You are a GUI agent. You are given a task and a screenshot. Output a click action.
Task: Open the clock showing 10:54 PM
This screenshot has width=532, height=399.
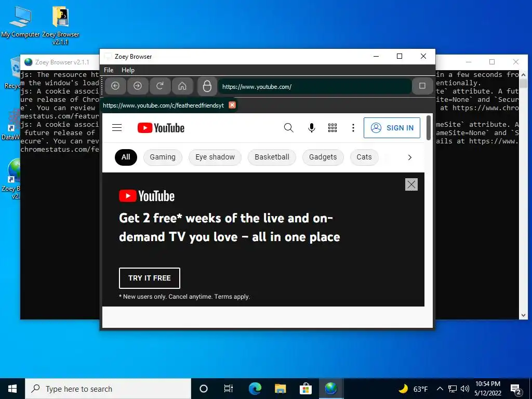pos(488,389)
